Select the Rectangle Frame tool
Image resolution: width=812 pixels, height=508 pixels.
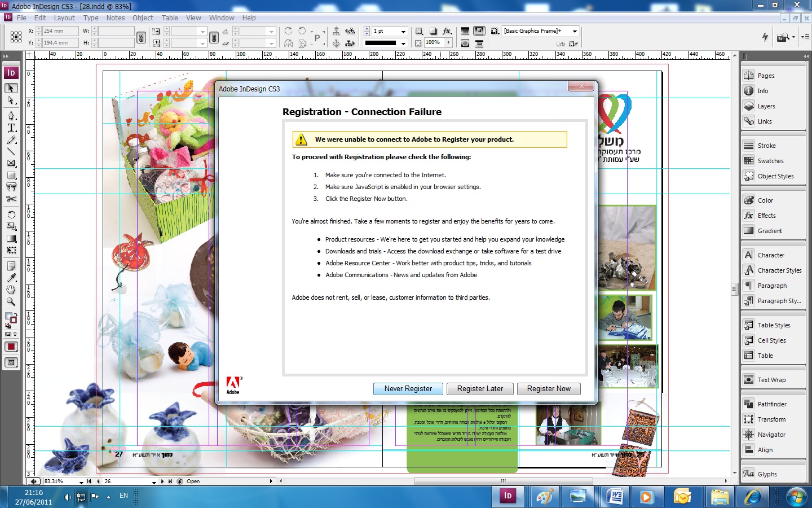click(x=11, y=163)
